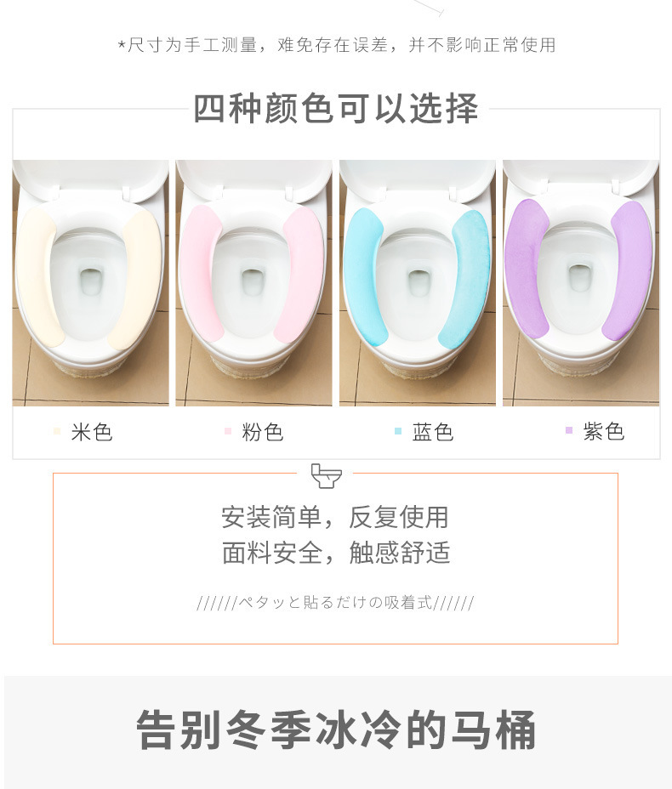Image resolution: width=672 pixels, height=789 pixels.
Task: Click the 安装简单，反复使用 text line
Action: 335,517
